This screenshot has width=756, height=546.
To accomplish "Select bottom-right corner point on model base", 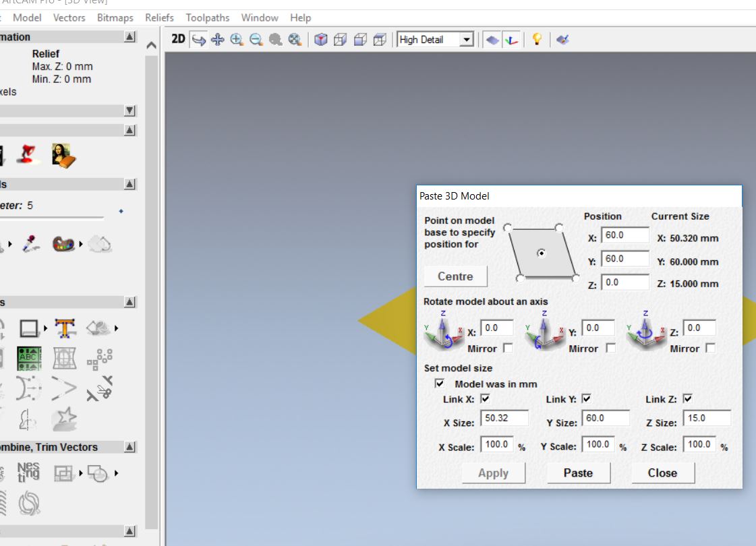I will 576,278.
